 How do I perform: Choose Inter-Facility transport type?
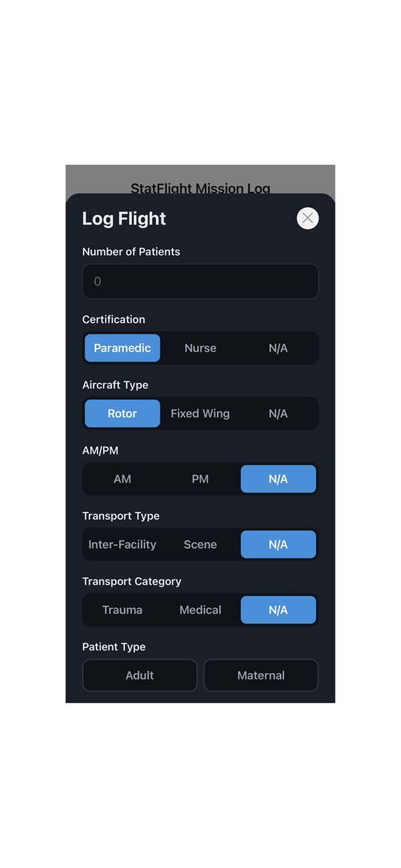pos(122,545)
